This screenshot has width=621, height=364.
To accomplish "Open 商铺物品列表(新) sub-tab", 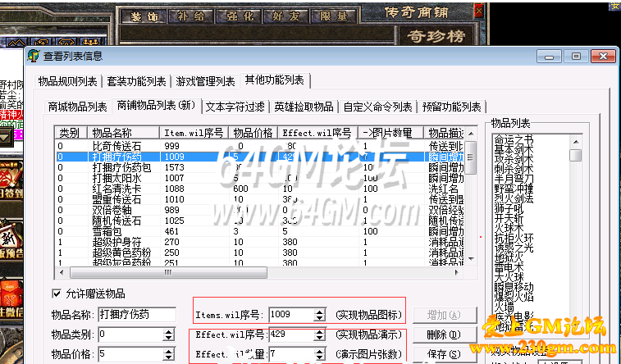I will (x=157, y=106).
